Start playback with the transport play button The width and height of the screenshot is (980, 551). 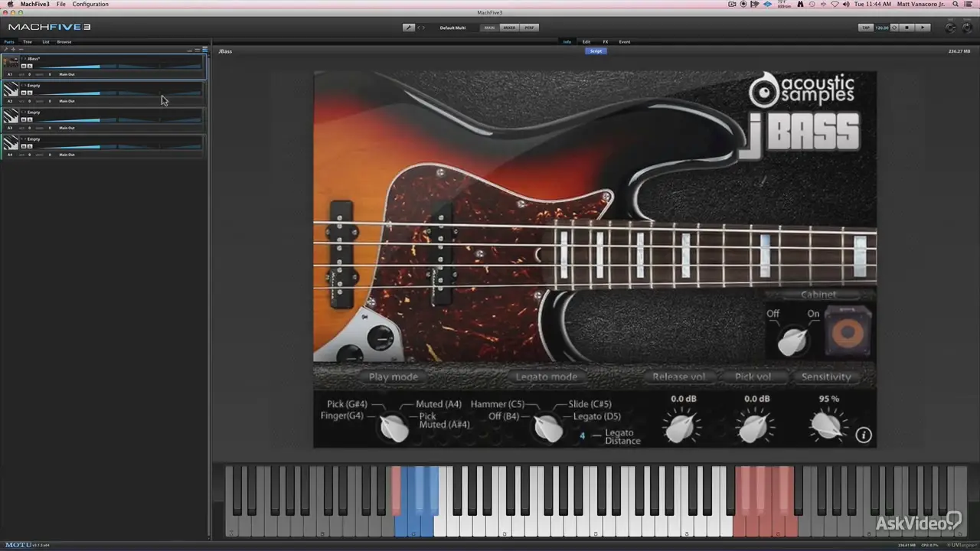923,28
